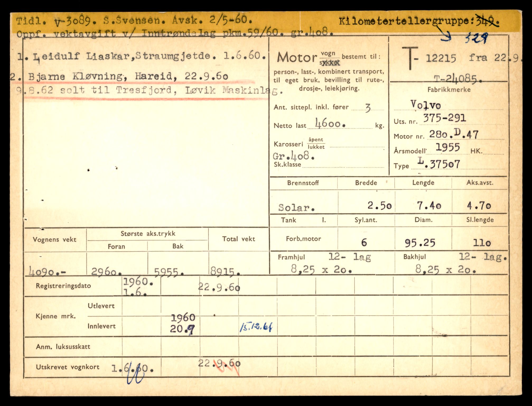
Task: Click the Diam. 95.25 value
Action: click(x=420, y=243)
